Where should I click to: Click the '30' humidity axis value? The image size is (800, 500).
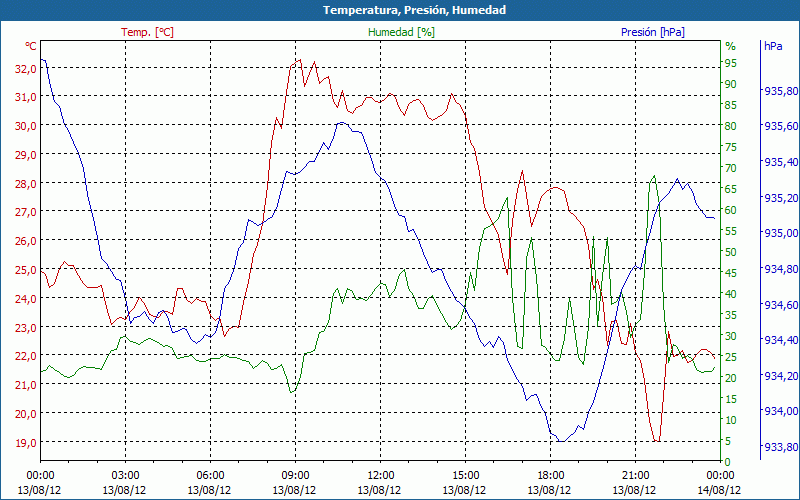[731, 336]
